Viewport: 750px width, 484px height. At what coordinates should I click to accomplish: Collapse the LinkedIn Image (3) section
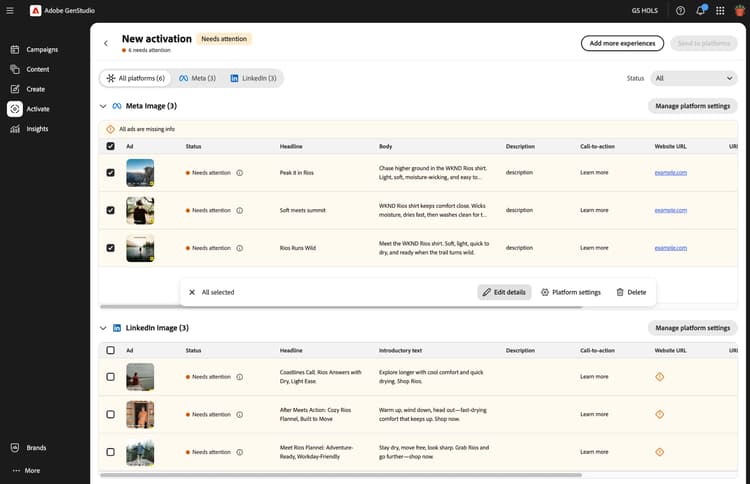pyautogui.click(x=103, y=328)
